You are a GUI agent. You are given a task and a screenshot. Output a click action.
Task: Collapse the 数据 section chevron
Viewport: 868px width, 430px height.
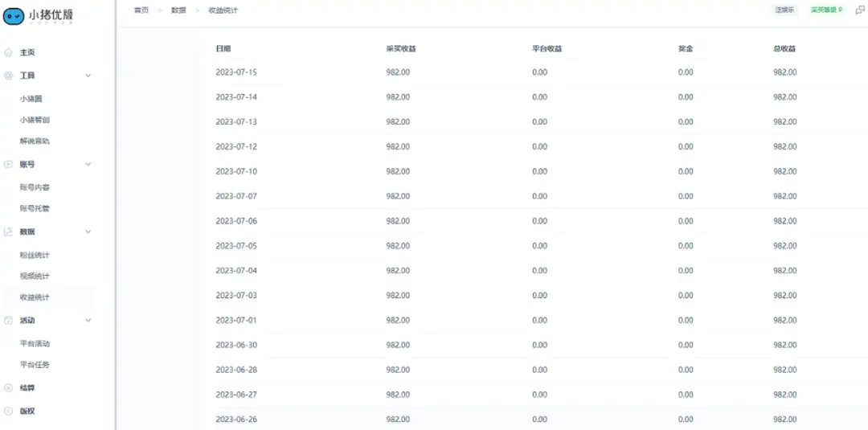pos(88,231)
